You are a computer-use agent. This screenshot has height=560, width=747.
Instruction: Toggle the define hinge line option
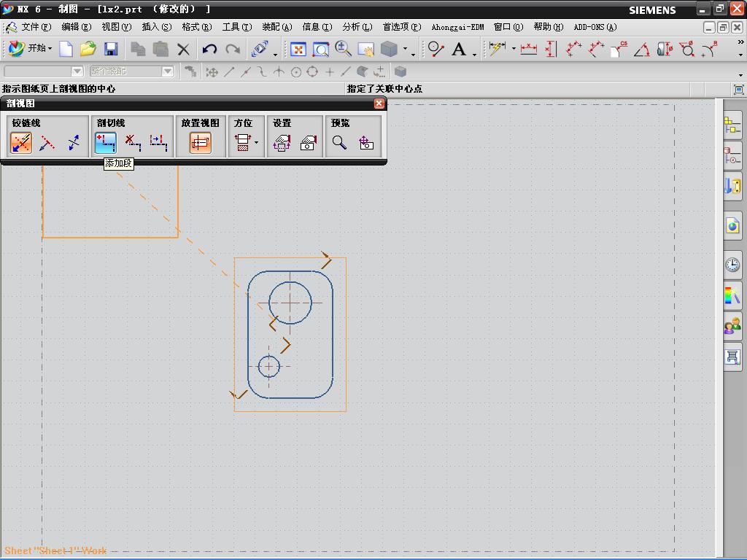point(47,143)
